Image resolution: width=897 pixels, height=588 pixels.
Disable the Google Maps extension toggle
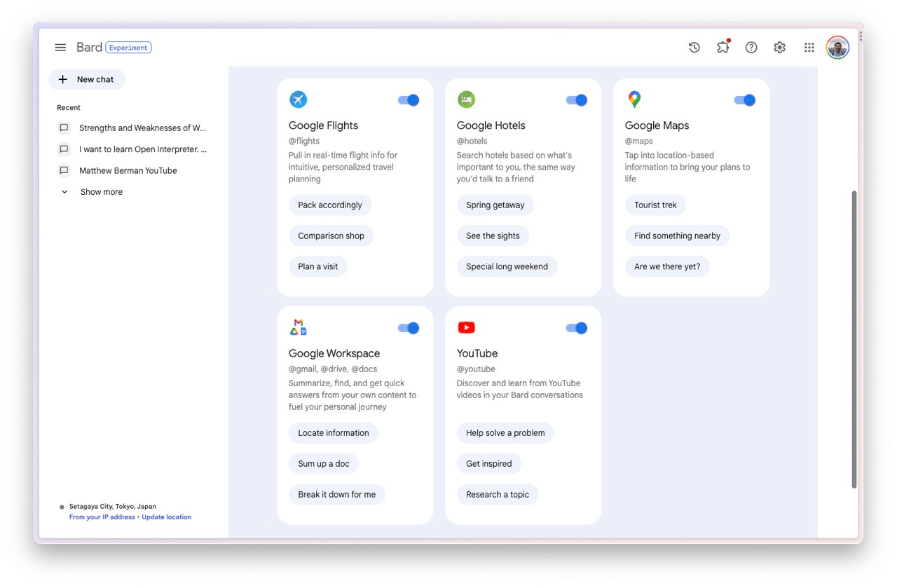coord(745,100)
